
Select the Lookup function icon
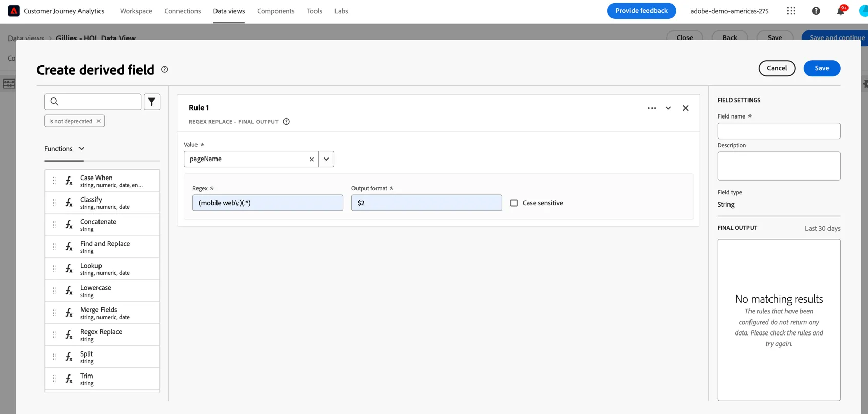click(69, 269)
